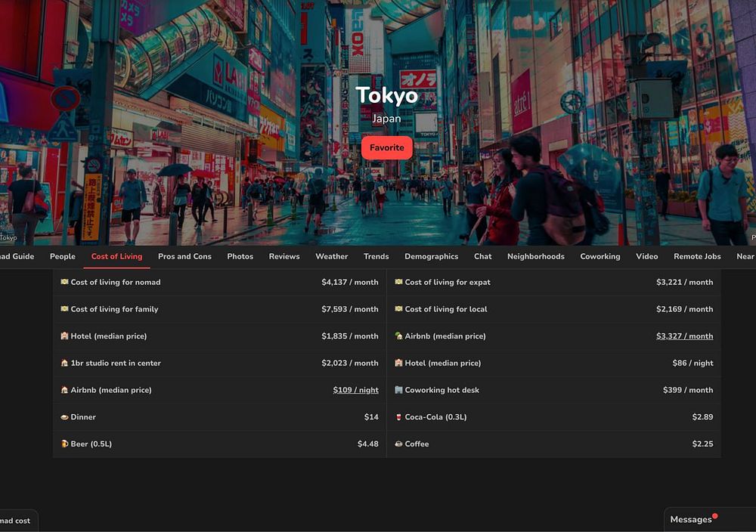Click the money icon beside nomad cost

[x=64, y=283]
